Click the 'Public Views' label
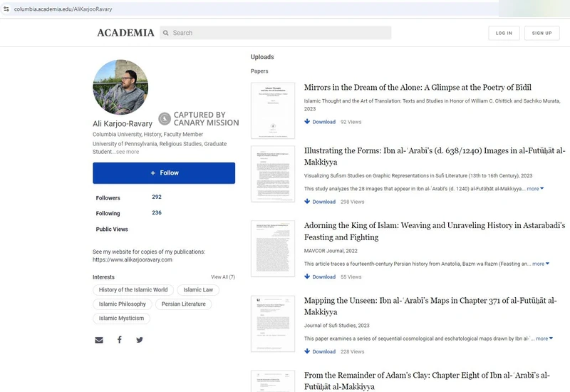 (112, 229)
